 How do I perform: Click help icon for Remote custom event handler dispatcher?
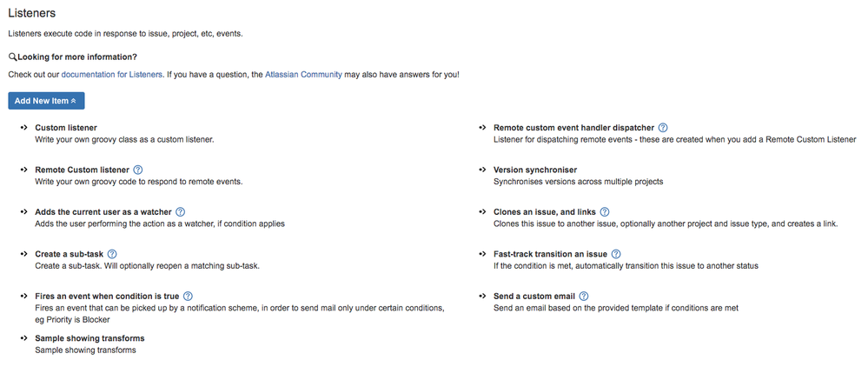coord(663,128)
